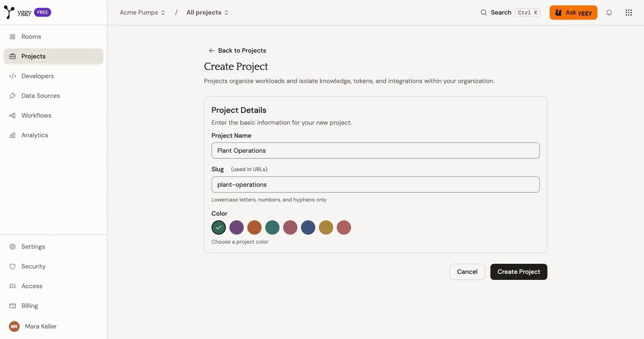Click the Security sidebar label

click(x=34, y=266)
